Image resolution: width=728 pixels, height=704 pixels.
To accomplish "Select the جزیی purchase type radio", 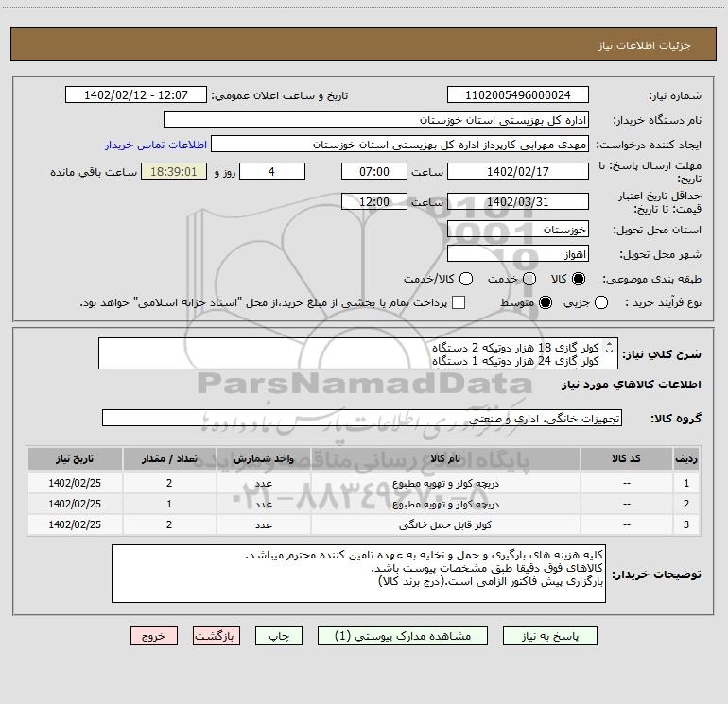I will pyautogui.click(x=601, y=302).
